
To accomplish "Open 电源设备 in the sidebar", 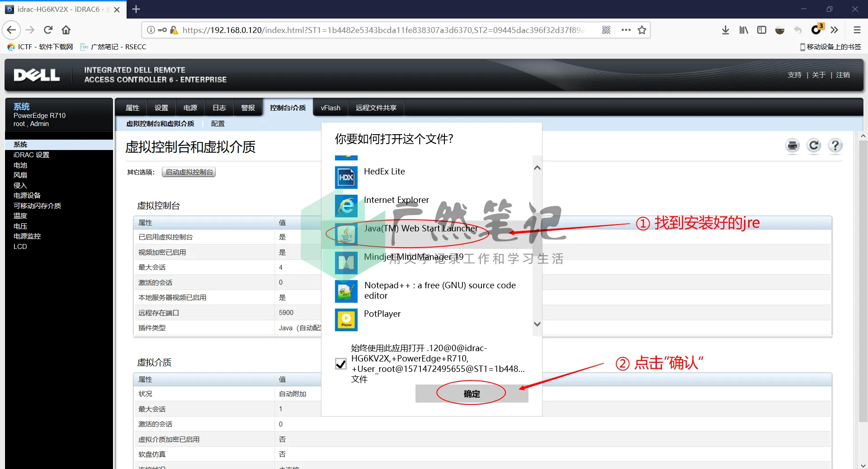I will click(27, 196).
